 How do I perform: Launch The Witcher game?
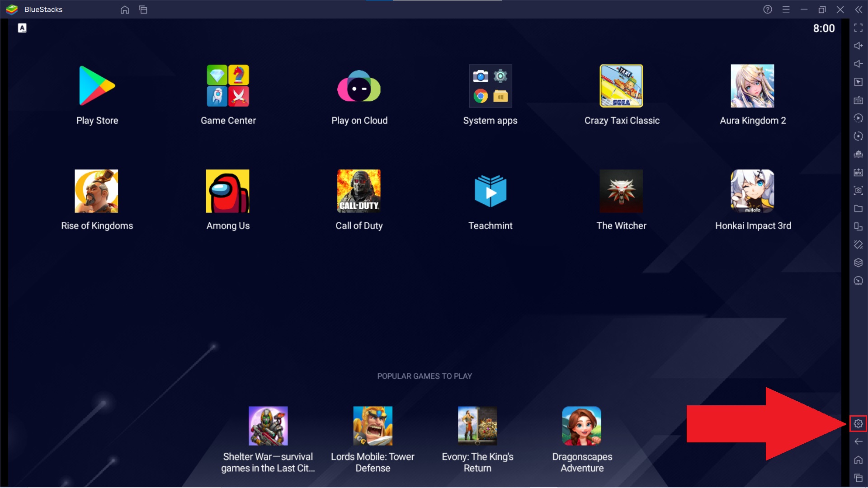coord(621,191)
